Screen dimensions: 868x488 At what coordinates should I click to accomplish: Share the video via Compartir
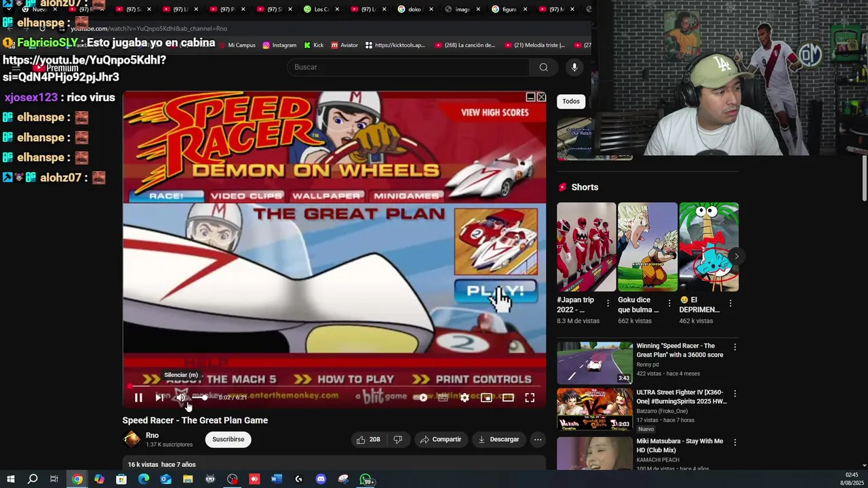pyautogui.click(x=440, y=439)
